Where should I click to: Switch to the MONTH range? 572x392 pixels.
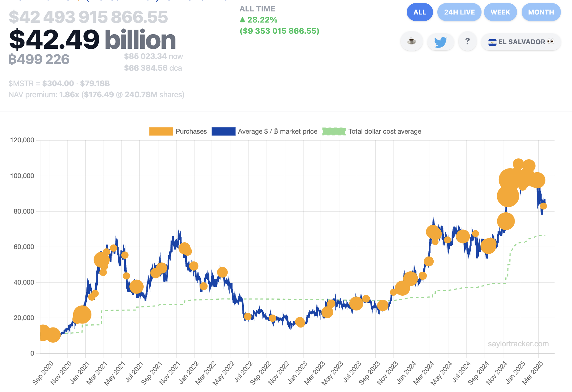(x=541, y=12)
